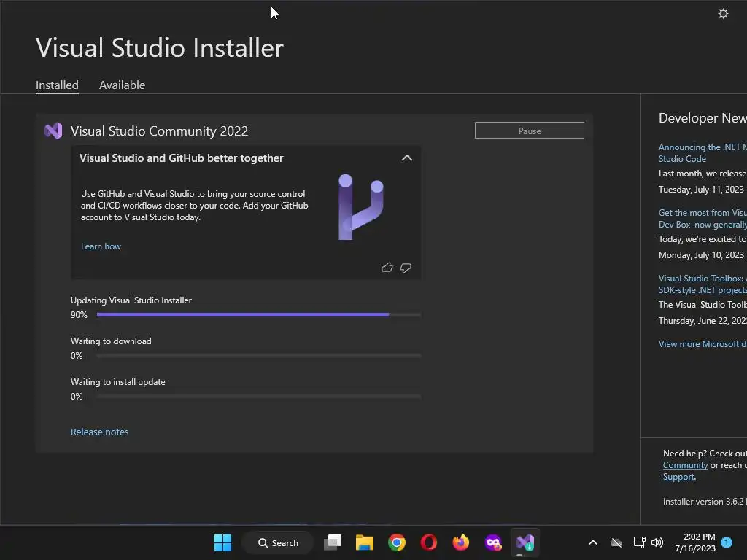The image size is (747, 560).
Task: Click the OneDrive cloud tray icon
Action: (x=616, y=542)
